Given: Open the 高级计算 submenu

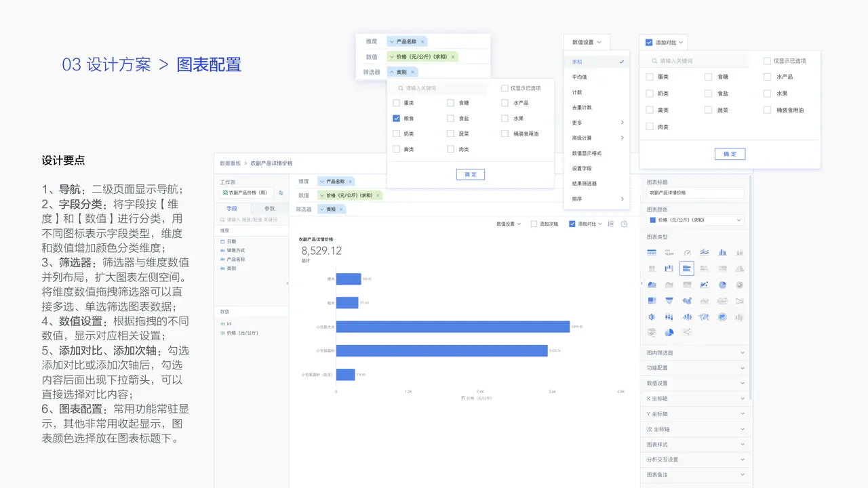Looking at the screenshot, I should click(597, 138).
